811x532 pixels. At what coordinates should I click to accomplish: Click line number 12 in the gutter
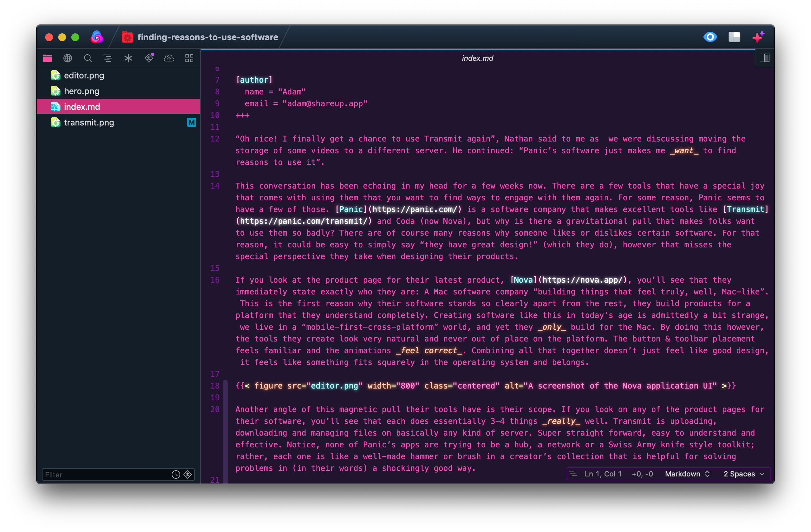pyautogui.click(x=215, y=139)
